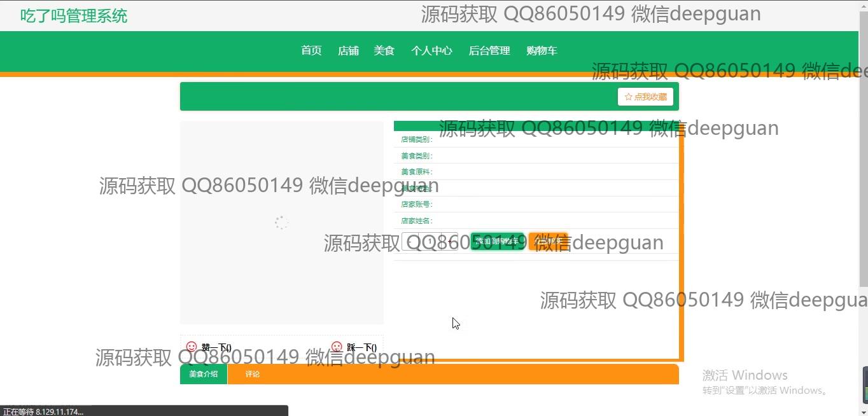
Task: Click the 点我收藏 favorite button
Action: click(x=645, y=97)
